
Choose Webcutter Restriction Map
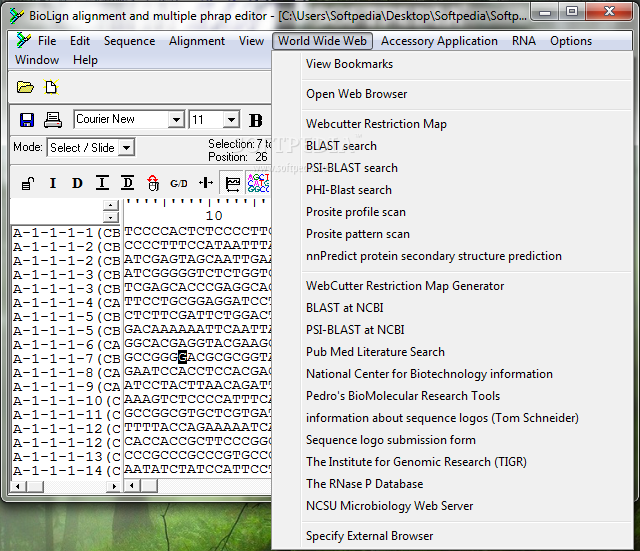(453, 124)
